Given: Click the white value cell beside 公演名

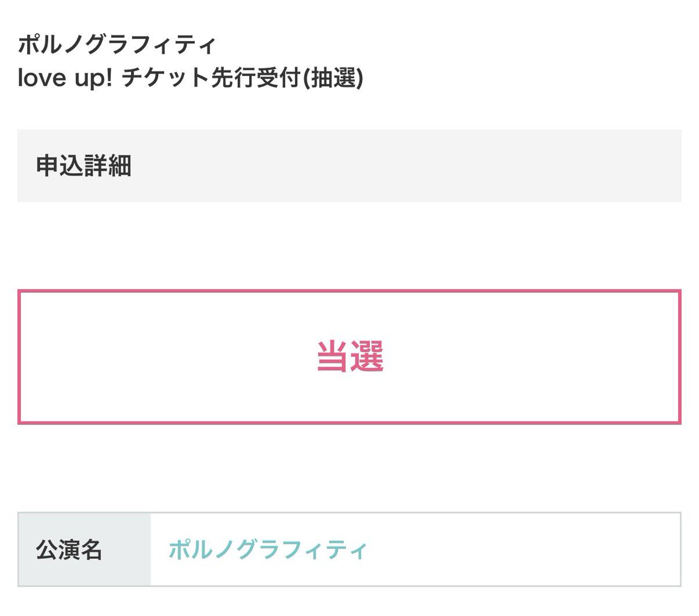Looking at the screenshot, I should 415,550.
